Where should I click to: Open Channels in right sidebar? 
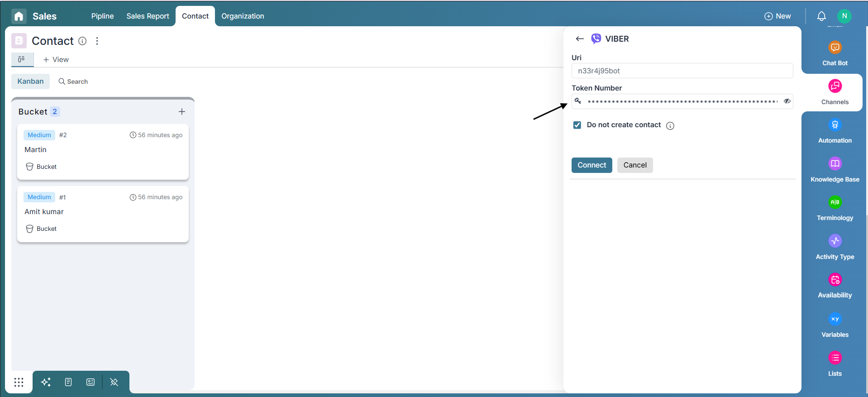coord(835,92)
